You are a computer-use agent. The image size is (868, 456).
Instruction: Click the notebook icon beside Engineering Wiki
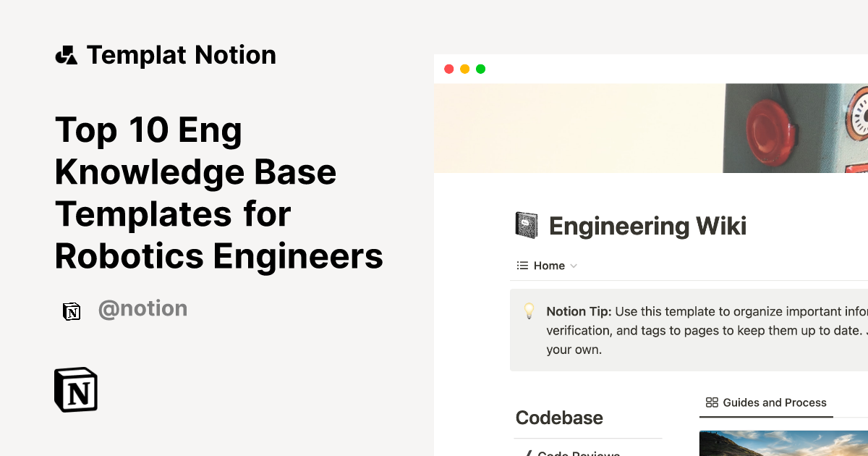526,224
